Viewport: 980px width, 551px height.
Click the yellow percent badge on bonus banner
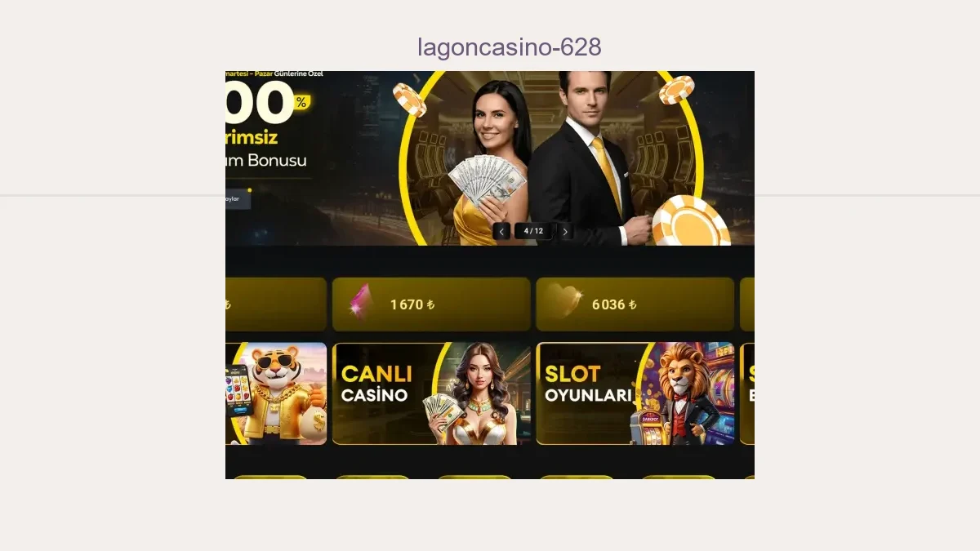coord(301,103)
